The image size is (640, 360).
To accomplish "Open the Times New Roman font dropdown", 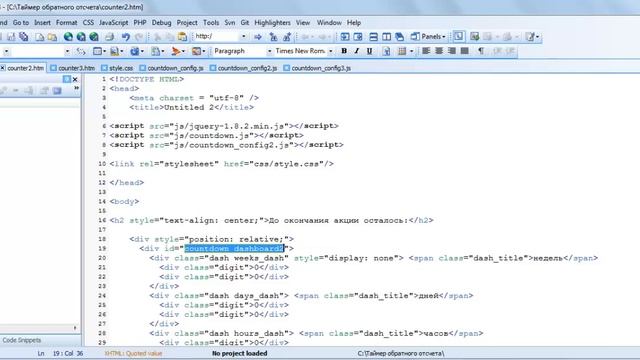I will tap(331, 51).
